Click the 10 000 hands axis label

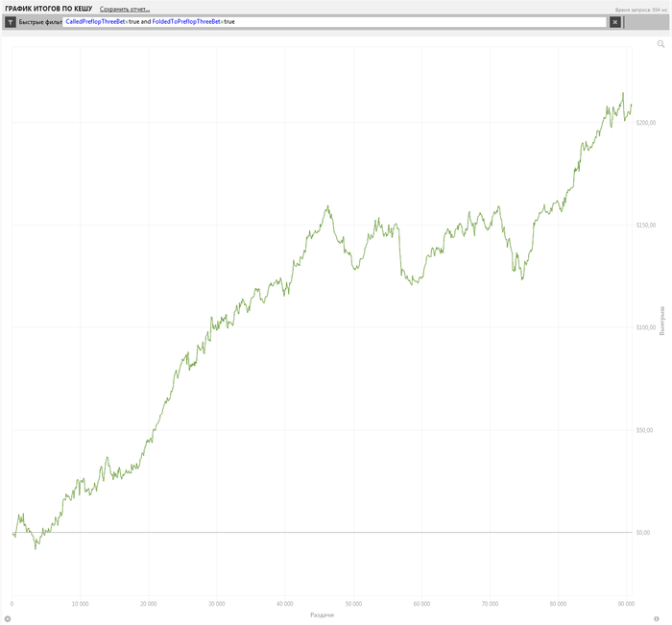tap(80, 604)
